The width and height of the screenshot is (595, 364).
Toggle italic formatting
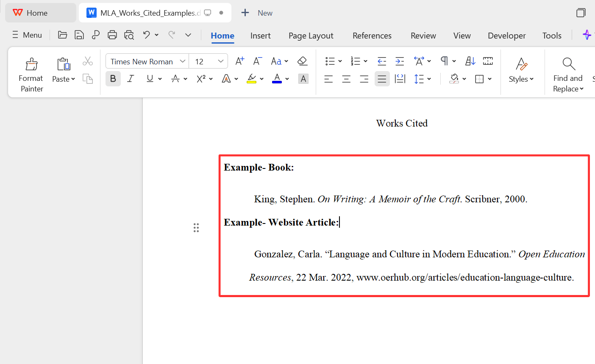(131, 79)
